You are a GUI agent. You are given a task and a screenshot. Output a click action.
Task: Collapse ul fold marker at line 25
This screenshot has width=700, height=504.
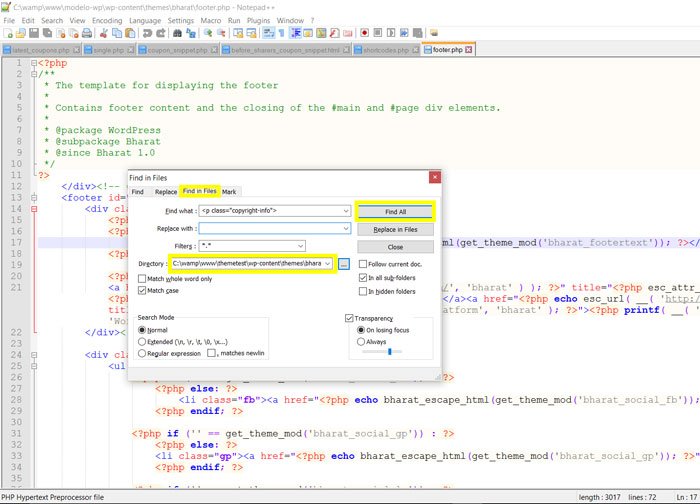pyautogui.click(x=34, y=366)
